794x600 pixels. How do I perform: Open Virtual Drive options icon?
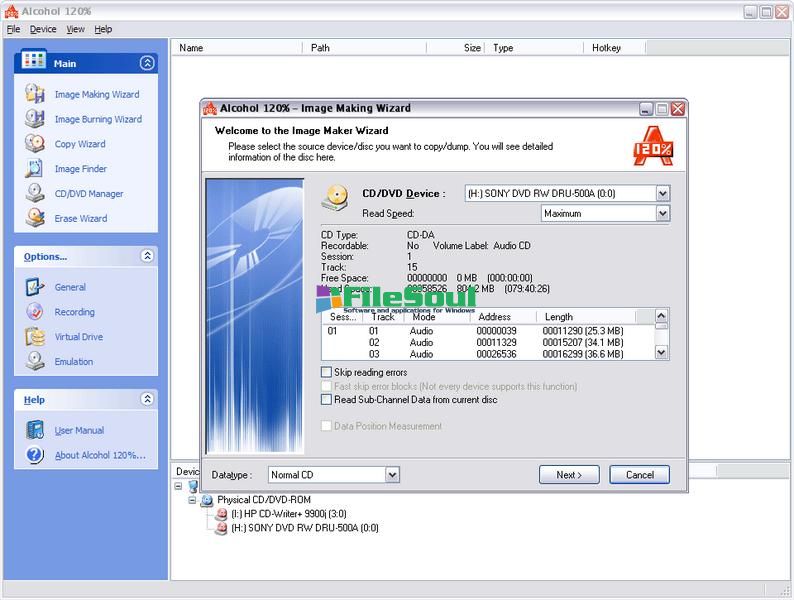[35, 337]
